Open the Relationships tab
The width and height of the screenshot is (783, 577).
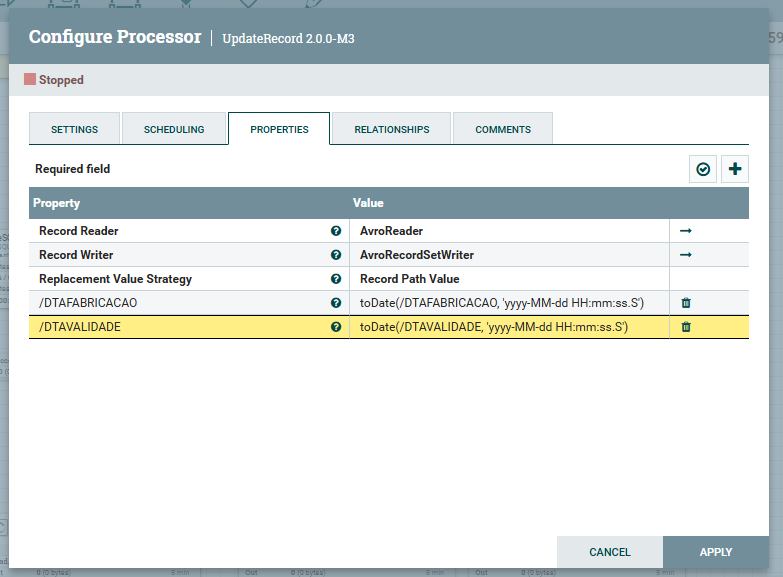[x=392, y=129]
